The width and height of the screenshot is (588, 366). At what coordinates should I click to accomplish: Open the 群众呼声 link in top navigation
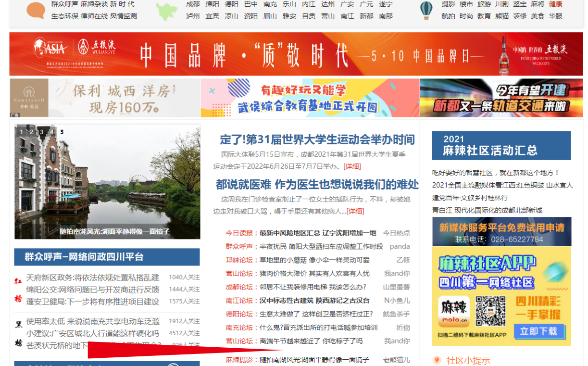click(x=64, y=4)
